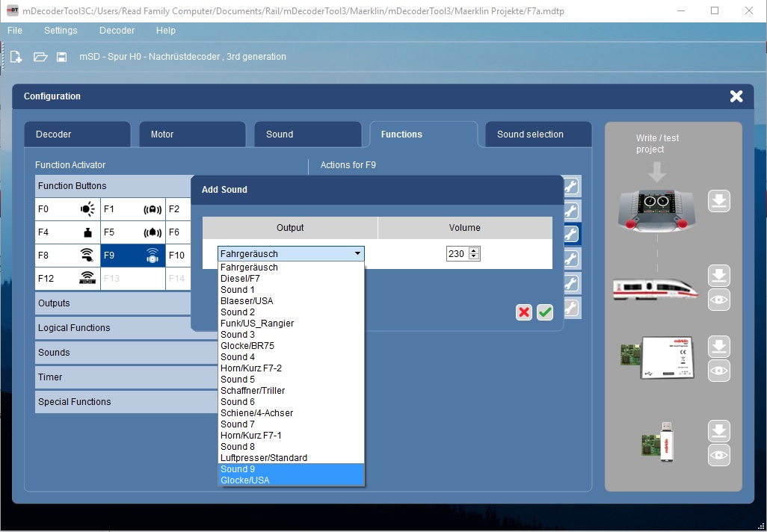Select the F4 function button
The height and width of the screenshot is (532, 767).
tap(67, 232)
